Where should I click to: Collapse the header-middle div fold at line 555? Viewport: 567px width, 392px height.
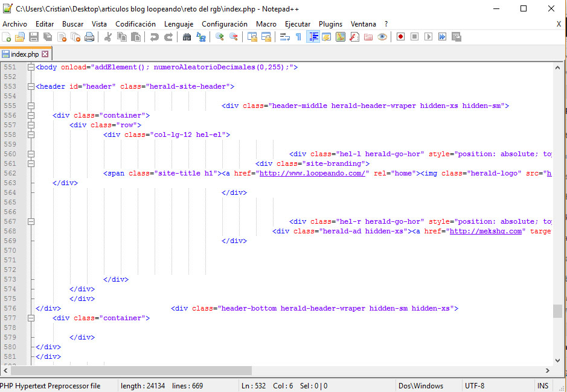[x=31, y=106]
